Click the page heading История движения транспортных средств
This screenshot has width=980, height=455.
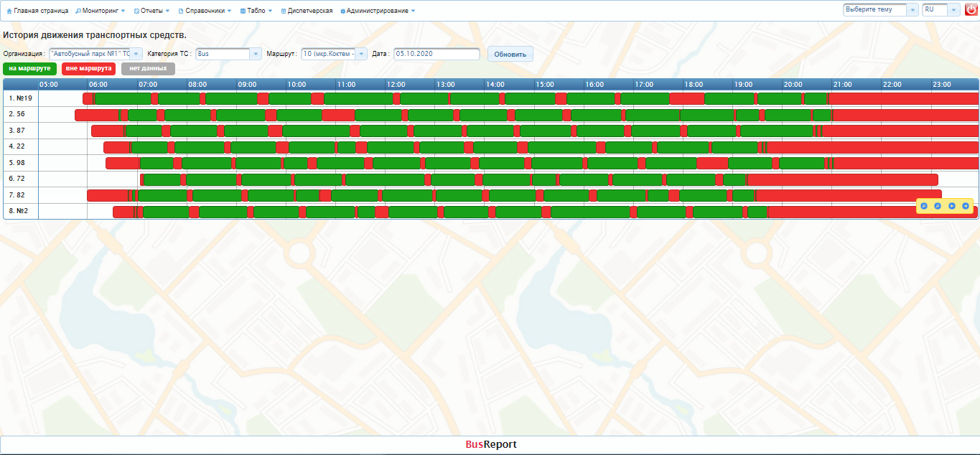[95, 35]
